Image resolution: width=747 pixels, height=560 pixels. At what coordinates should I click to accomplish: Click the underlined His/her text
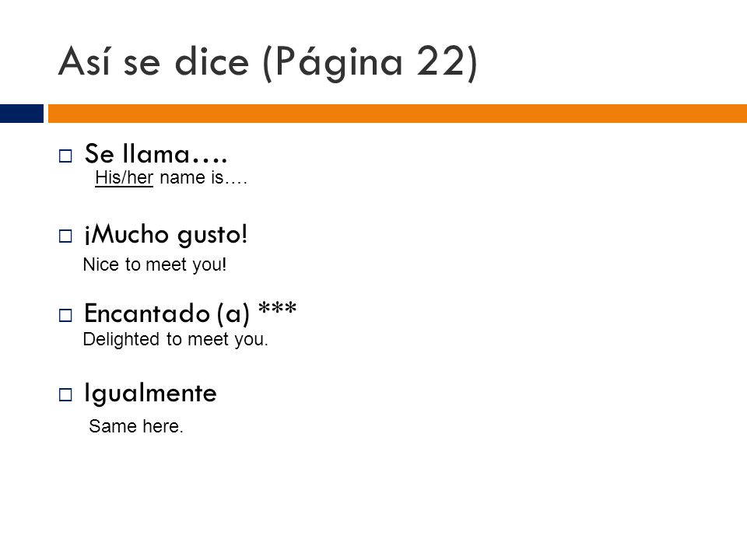[124, 177]
